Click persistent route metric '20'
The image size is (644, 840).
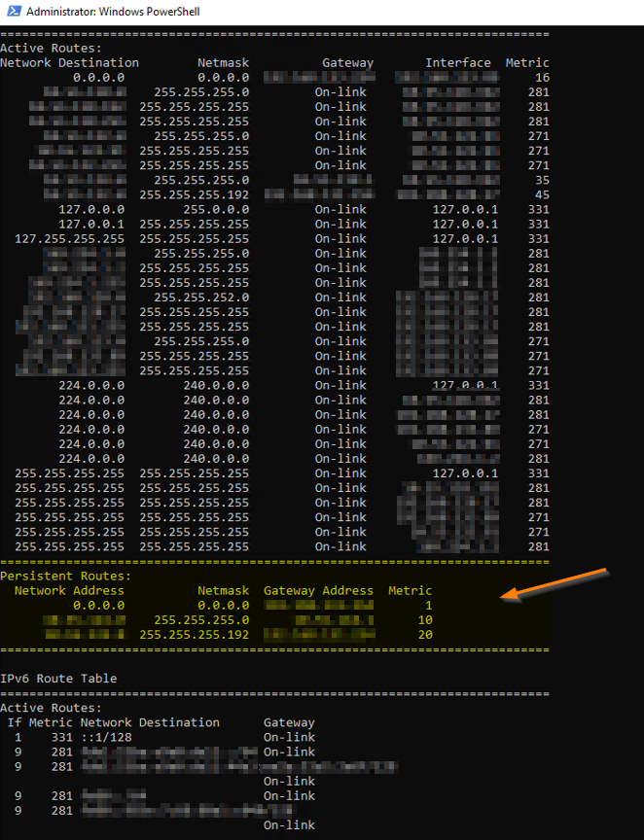425,634
